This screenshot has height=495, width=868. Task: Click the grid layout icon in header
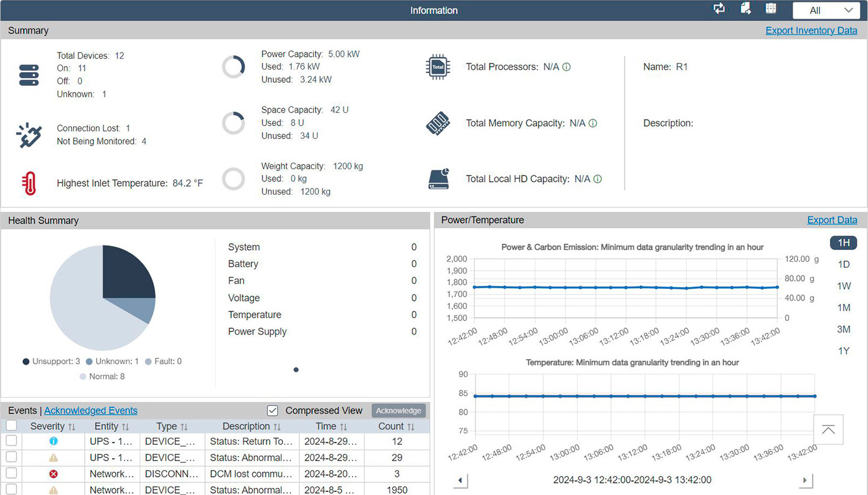(771, 8)
